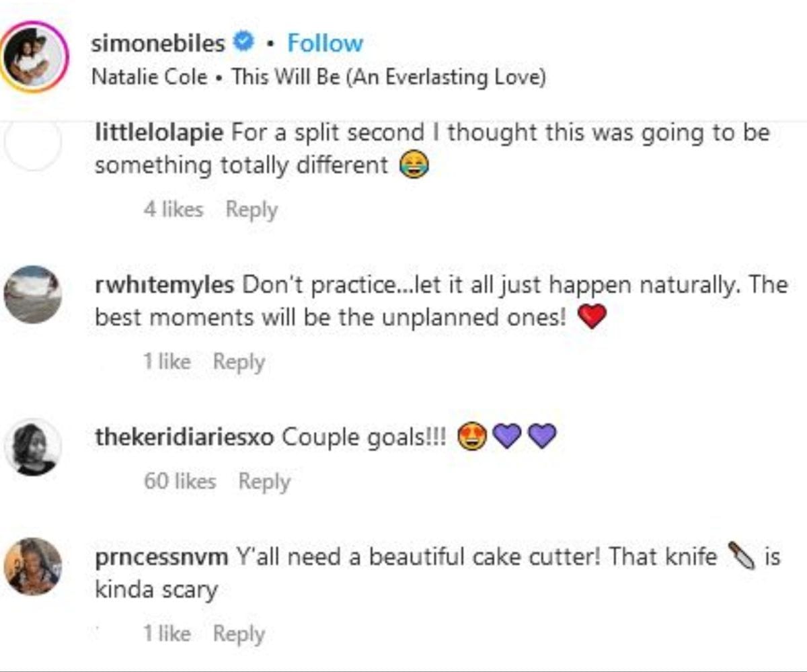Open rwhitemyles's profile avatar
Screen dimensions: 807x672
32,294
